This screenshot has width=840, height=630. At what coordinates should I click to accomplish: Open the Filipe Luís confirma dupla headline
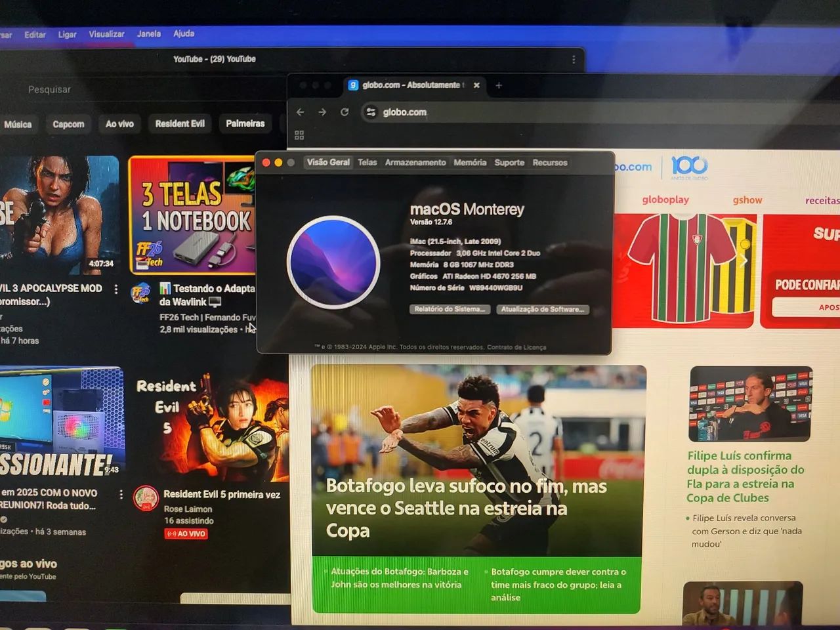pyautogui.click(x=745, y=476)
